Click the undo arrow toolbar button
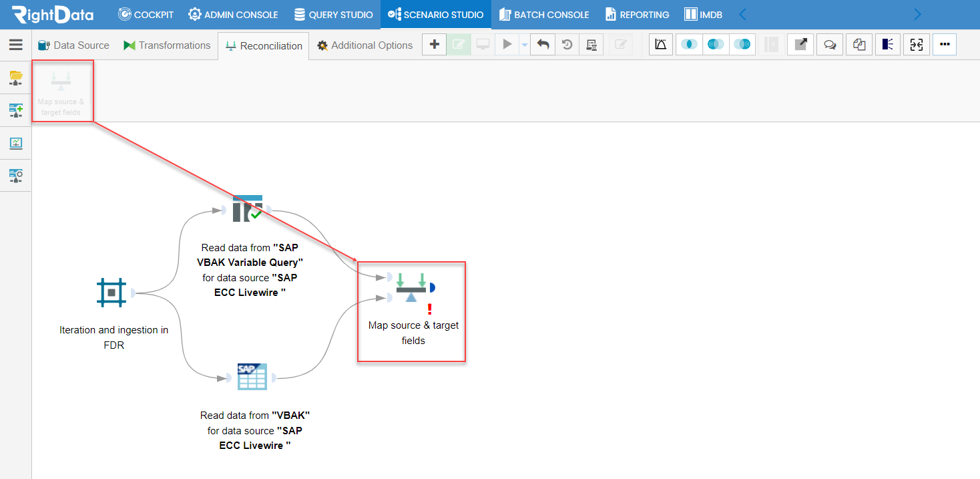This screenshot has width=980, height=479. pos(543,45)
